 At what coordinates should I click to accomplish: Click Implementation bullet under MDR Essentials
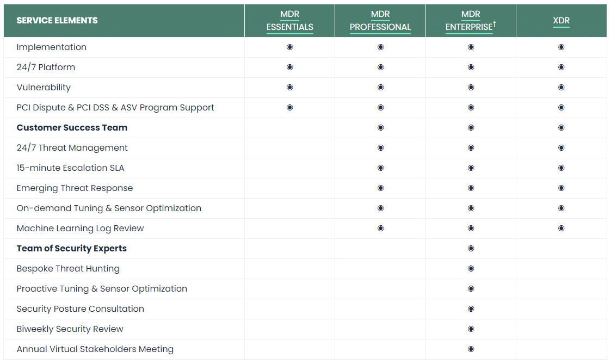pos(289,47)
